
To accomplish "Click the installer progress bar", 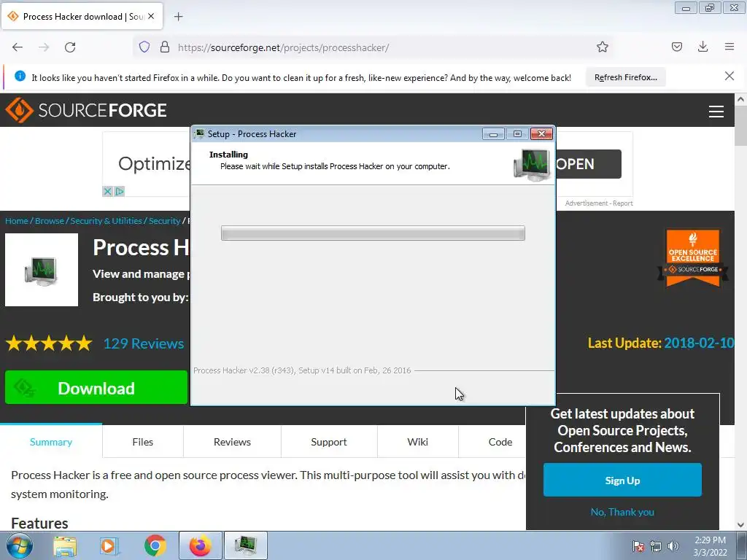I will tap(373, 233).
